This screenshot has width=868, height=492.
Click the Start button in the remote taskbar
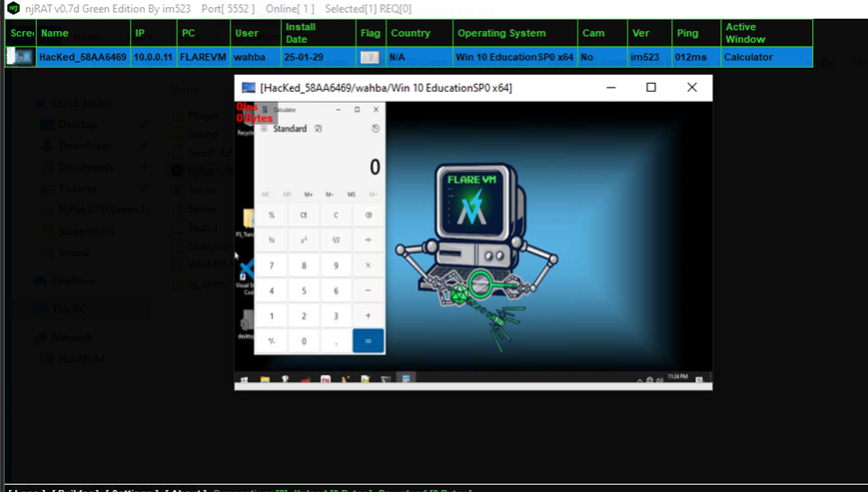click(244, 379)
